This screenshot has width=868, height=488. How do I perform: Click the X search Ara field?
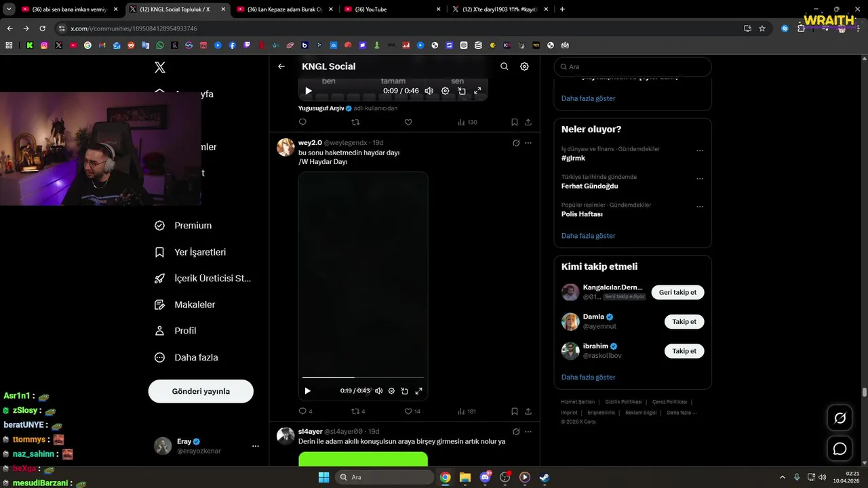pyautogui.click(x=633, y=67)
